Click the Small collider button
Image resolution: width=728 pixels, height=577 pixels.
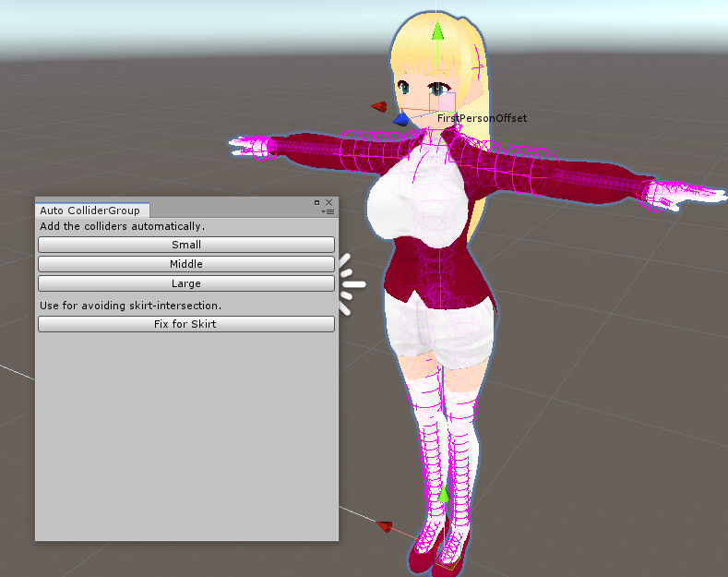(185, 245)
